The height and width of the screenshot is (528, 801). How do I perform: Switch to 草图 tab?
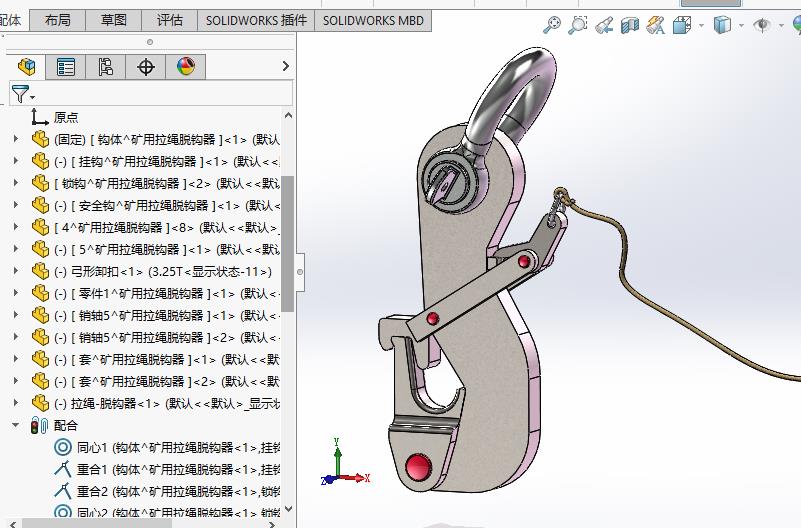coord(113,20)
